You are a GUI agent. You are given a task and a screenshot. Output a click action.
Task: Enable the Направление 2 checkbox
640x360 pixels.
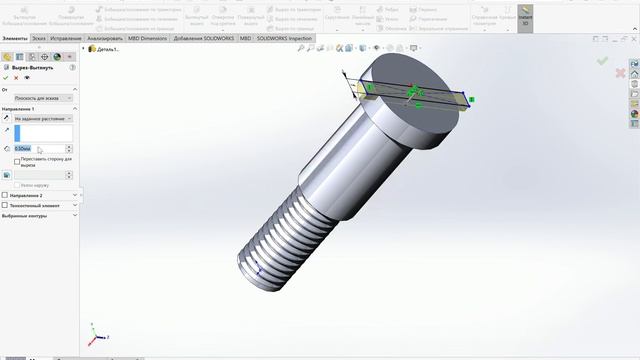5,195
